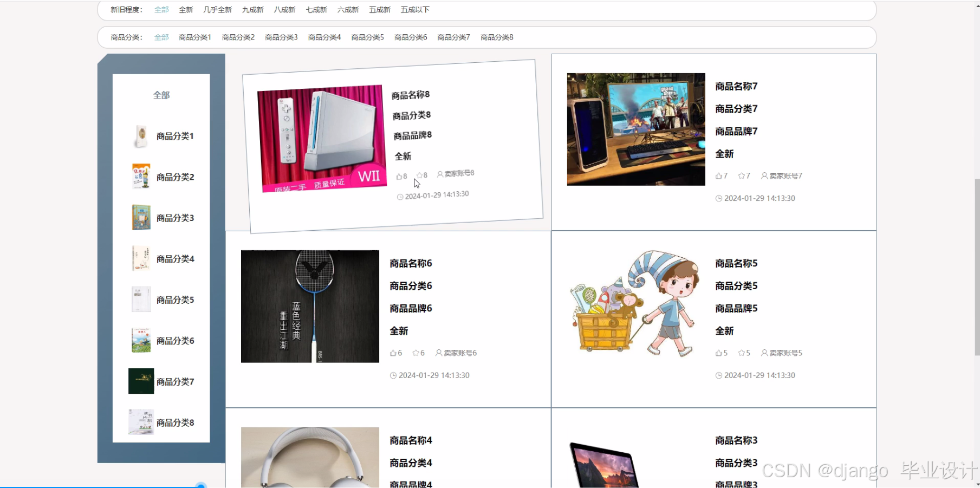Click the thumbs-up icon on 商品名称5 card
This screenshot has width=980, height=488.
719,353
